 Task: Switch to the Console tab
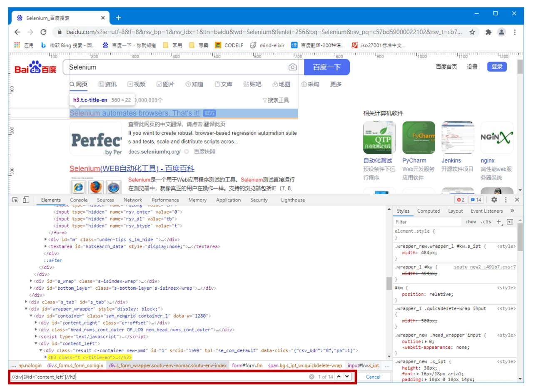coord(79,200)
